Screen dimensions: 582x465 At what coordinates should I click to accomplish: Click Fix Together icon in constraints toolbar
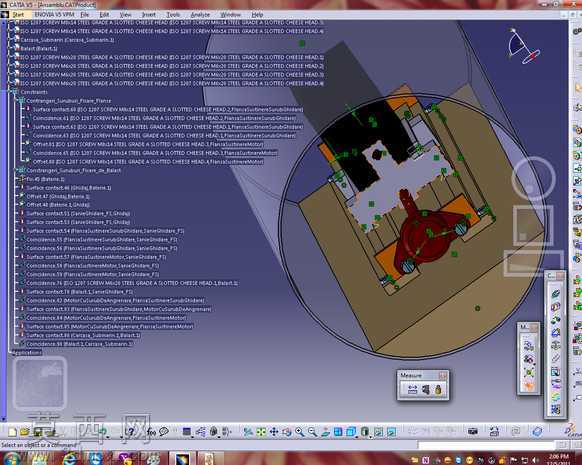(555, 358)
